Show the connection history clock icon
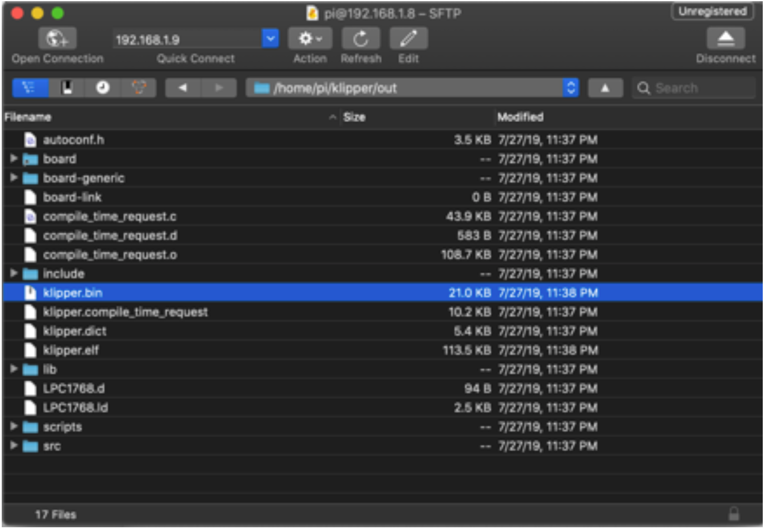 [x=103, y=88]
